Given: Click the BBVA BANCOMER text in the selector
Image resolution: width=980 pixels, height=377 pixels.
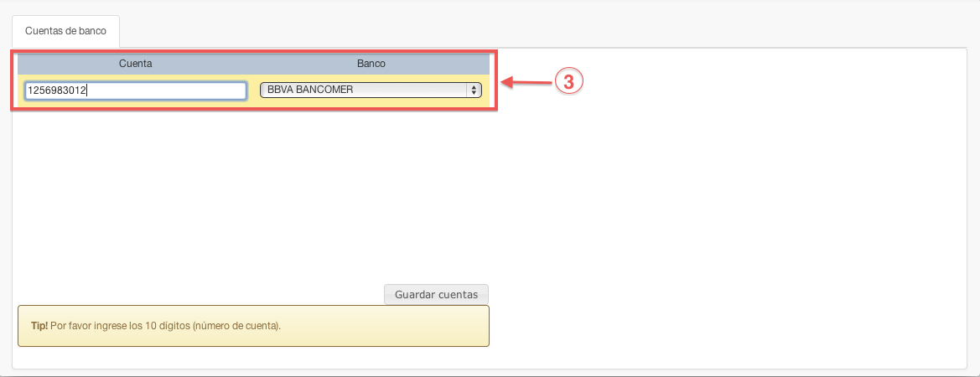Looking at the screenshot, I should click(310, 90).
